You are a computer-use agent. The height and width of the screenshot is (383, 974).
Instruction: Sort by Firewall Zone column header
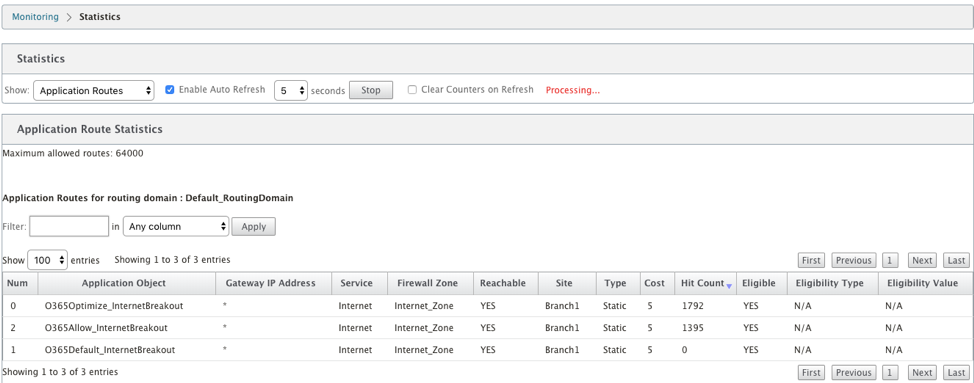430,283
